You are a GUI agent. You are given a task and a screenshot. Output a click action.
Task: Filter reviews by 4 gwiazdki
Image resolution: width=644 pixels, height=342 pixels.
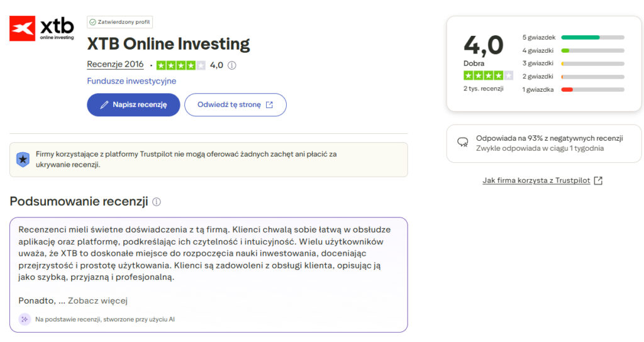tap(573, 50)
